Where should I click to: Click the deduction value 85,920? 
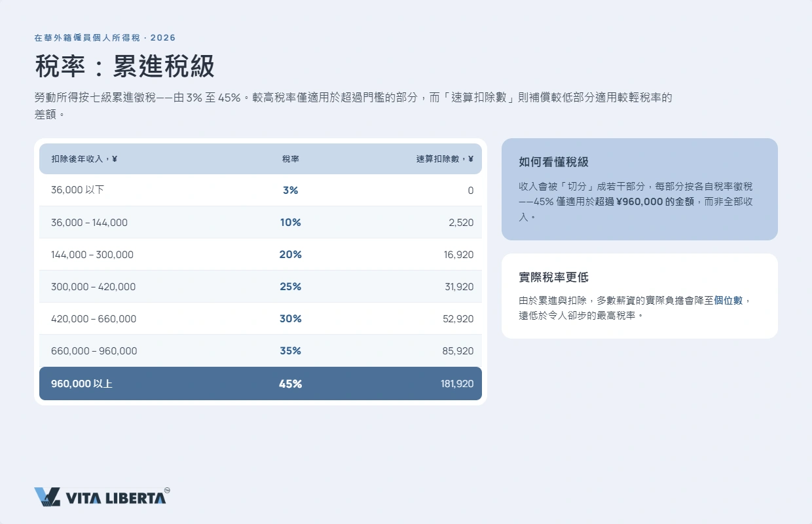pyautogui.click(x=458, y=351)
